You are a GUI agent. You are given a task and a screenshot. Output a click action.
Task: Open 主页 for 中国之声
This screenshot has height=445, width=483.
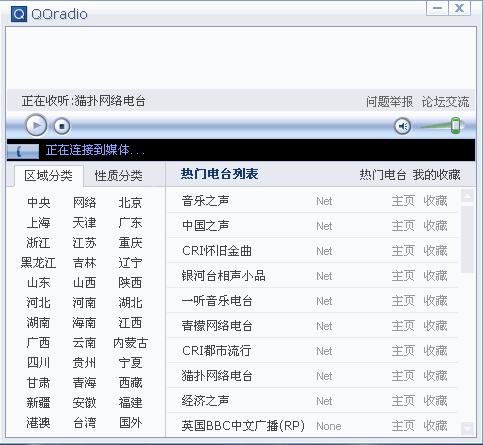[x=403, y=226]
